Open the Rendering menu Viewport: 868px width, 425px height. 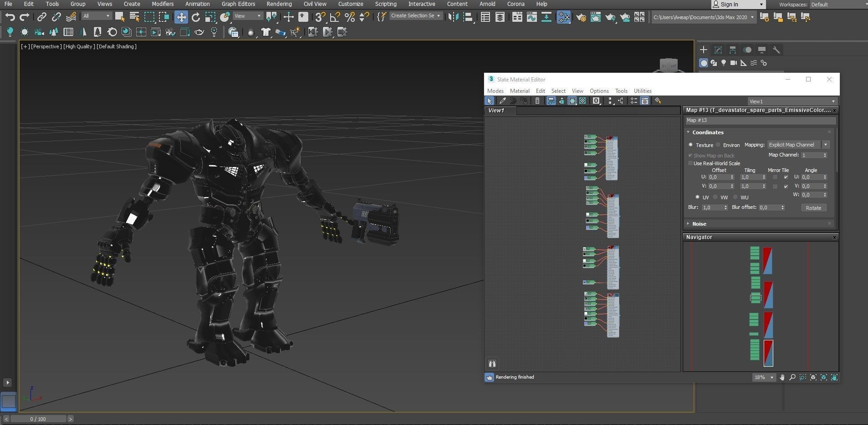point(279,4)
